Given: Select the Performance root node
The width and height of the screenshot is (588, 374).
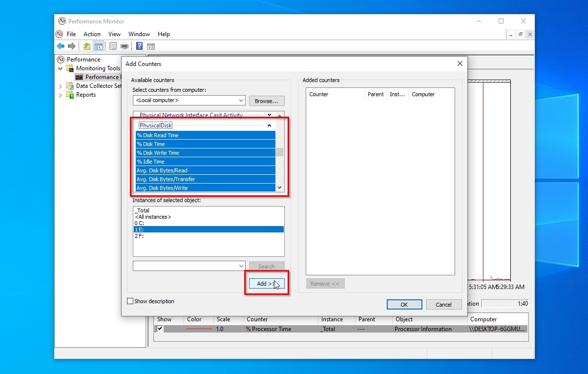Looking at the screenshot, I should (83, 60).
